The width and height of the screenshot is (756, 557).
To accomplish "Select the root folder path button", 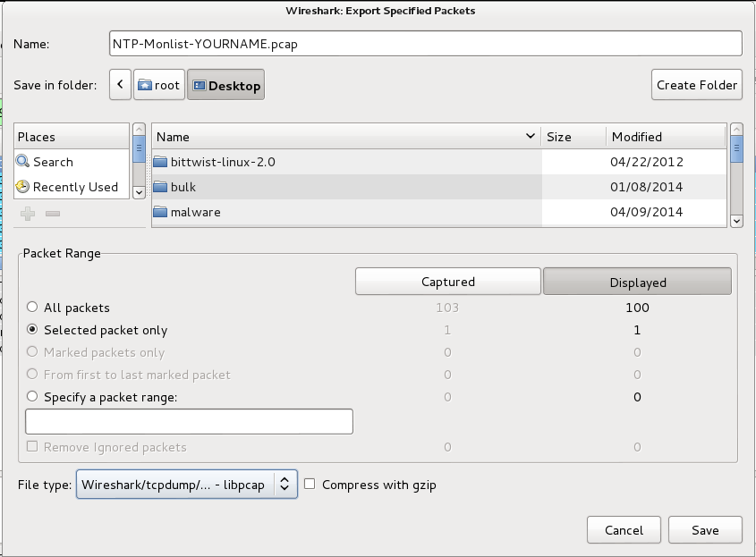I will tap(158, 86).
